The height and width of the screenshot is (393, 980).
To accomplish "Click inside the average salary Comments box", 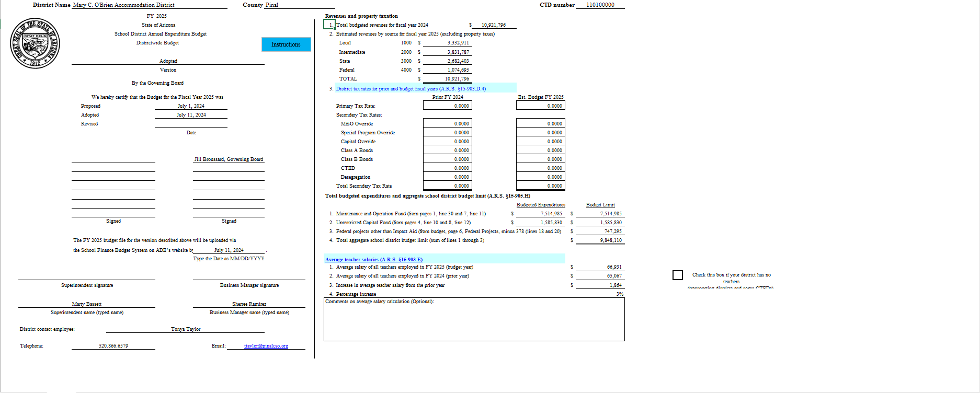I will 474,319.
